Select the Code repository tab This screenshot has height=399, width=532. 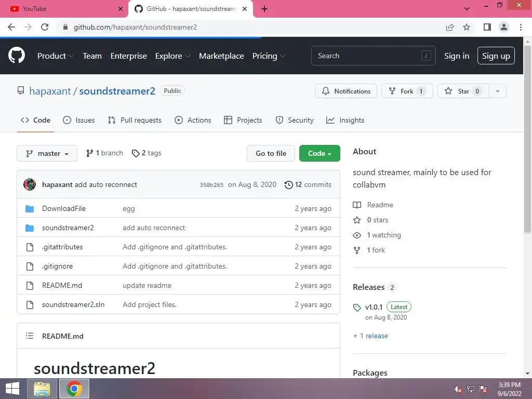(x=35, y=120)
